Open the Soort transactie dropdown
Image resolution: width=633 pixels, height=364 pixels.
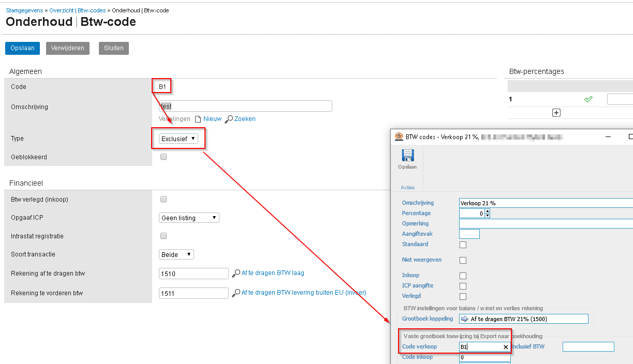click(x=176, y=254)
